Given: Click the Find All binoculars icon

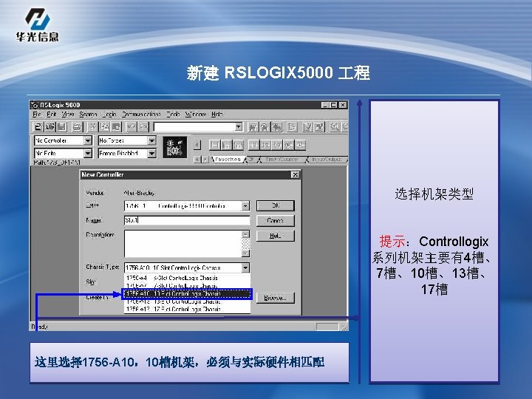Looking at the screenshot, I should tap(277, 127).
